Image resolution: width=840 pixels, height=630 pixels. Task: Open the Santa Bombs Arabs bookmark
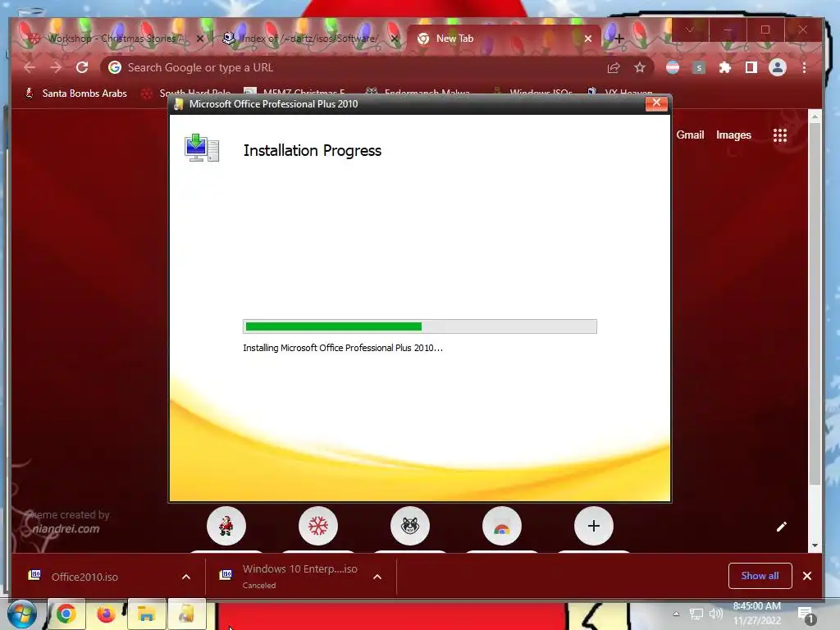(76, 94)
